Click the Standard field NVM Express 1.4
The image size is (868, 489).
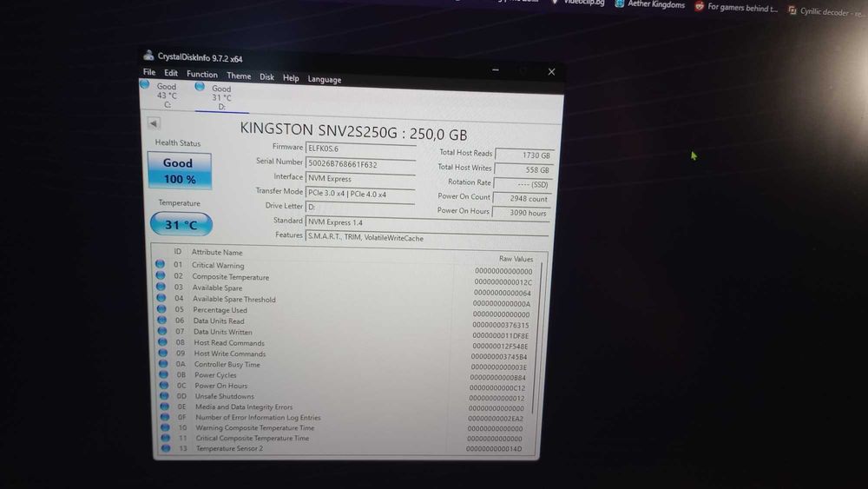pos(426,222)
